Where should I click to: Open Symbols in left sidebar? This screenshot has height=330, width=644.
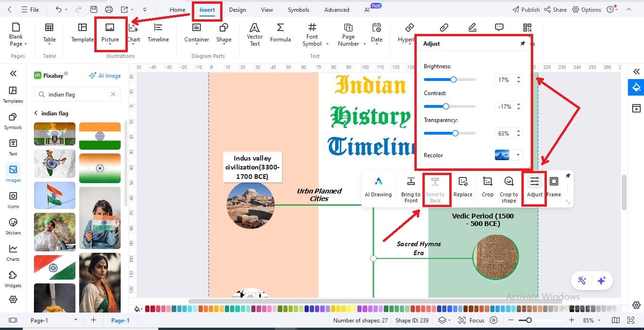click(13, 121)
